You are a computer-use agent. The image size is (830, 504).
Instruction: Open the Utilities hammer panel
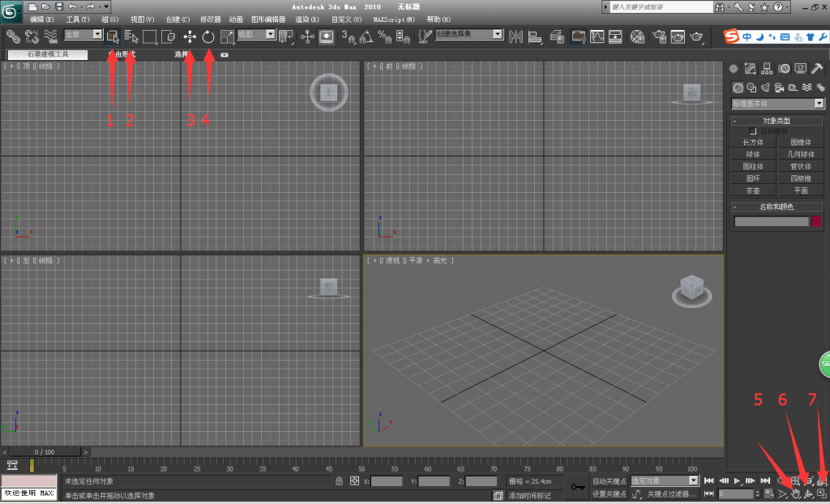pos(817,69)
